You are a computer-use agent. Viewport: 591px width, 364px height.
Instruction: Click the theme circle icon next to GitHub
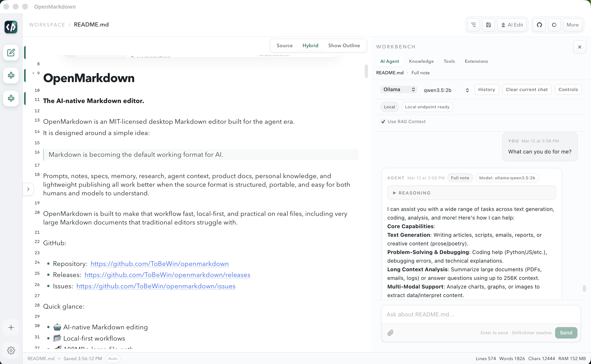coord(554,25)
